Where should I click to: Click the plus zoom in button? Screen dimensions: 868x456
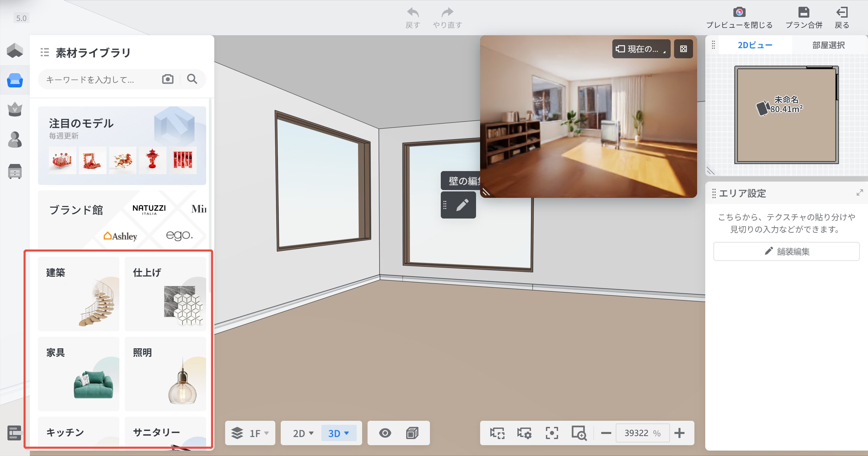[679, 433]
